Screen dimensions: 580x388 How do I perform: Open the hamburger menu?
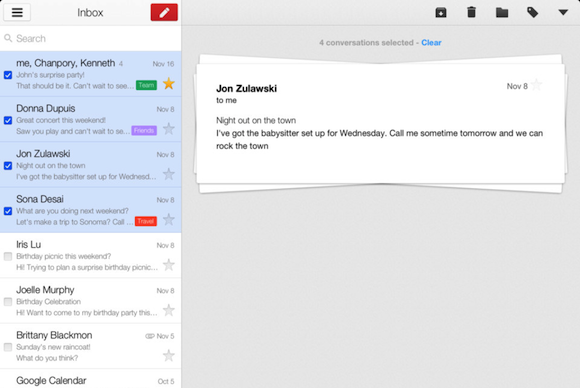pyautogui.click(x=17, y=12)
